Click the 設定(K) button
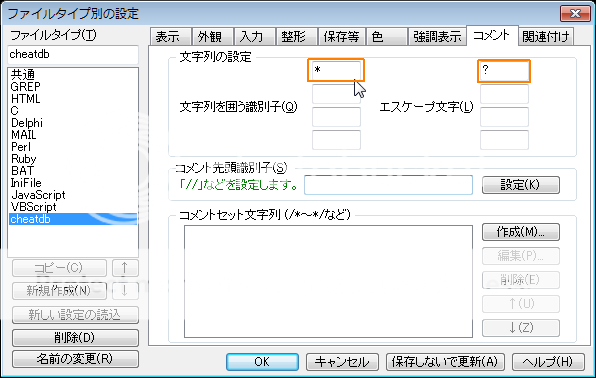The height and width of the screenshot is (378, 596). coord(521,185)
